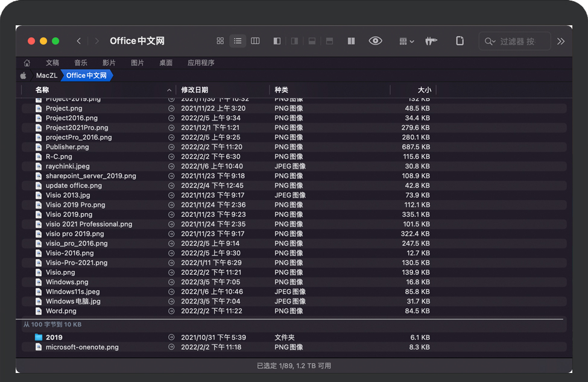588x382 pixels.
Task: Switch to icon grid view
Action: pos(220,41)
